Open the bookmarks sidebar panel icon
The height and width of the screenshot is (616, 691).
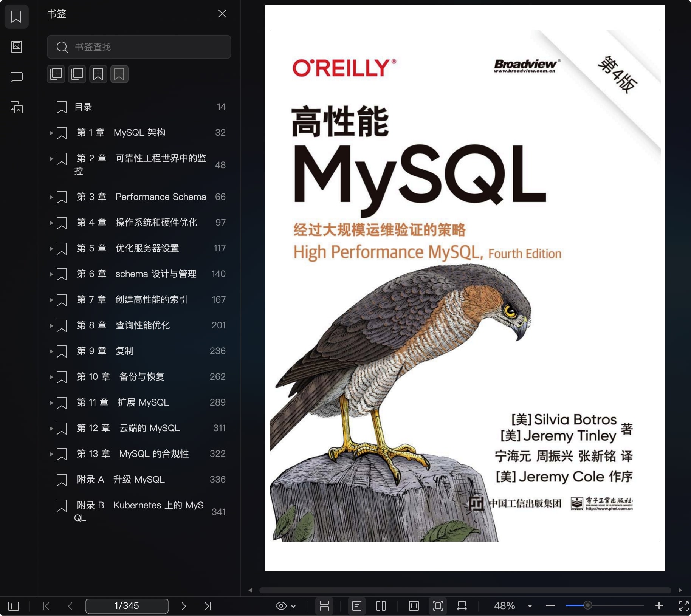[x=16, y=17]
